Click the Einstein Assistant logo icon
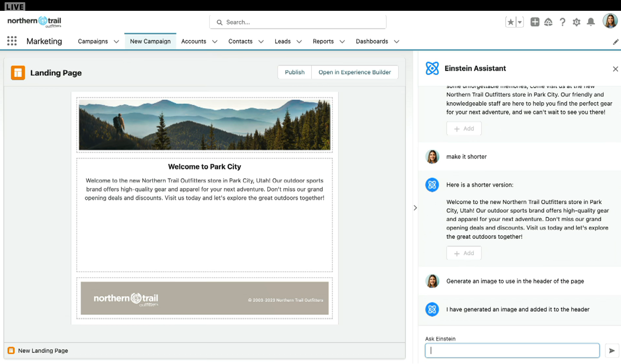 [432, 68]
